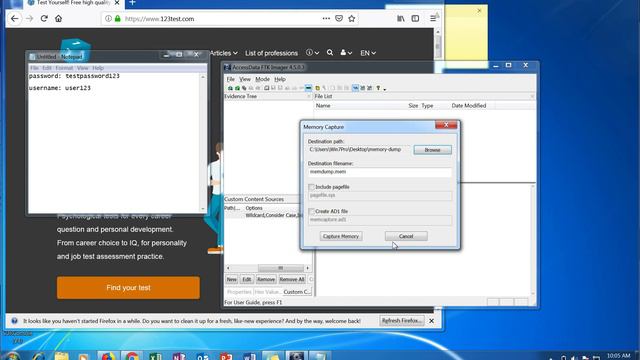Expand the Articles dropdown on 123test
640x360 pixels.
224,53
